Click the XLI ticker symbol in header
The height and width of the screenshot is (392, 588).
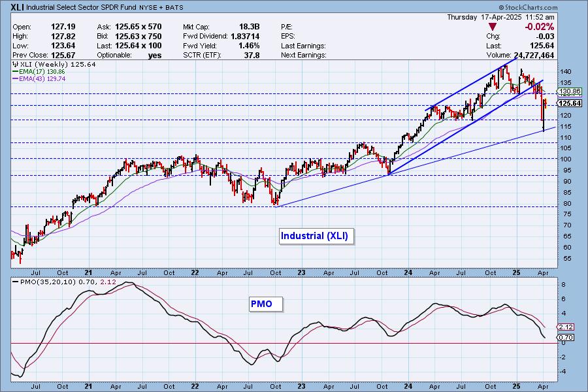pyautogui.click(x=17, y=7)
